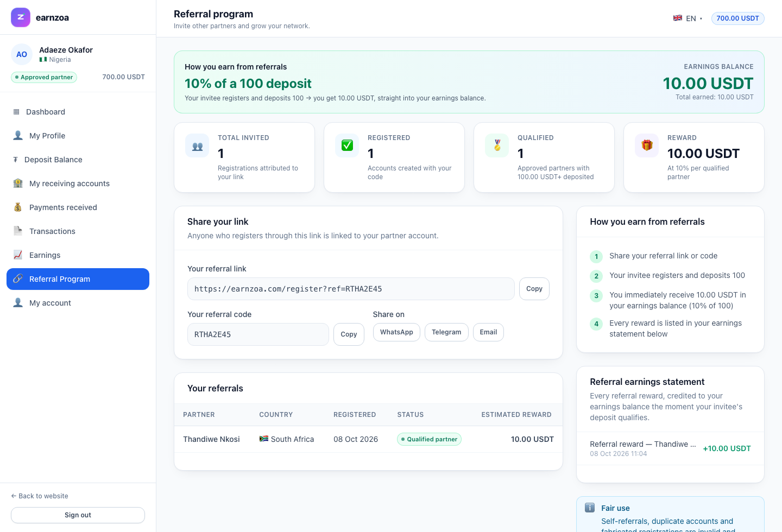Click the Deposit Balance currency icon
Viewport: 782px width, 532px height.
tap(16, 160)
